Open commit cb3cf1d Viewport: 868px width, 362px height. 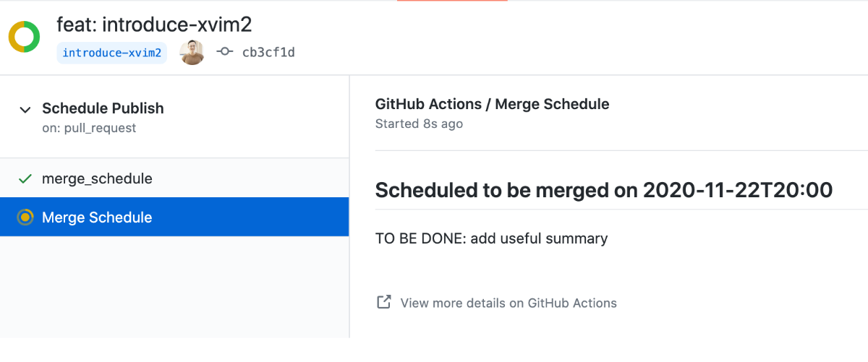[x=268, y=53]
